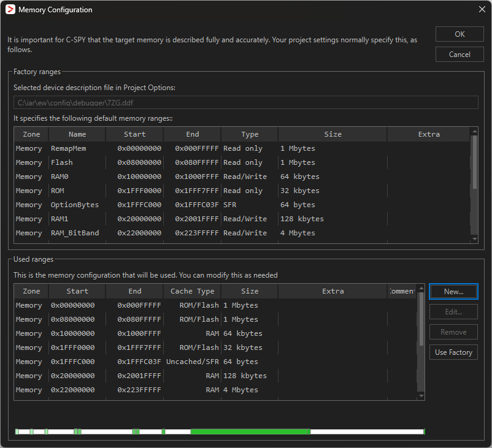This screenshot has width=492, height=448.
Task: Select used range starting 0x00000000
Action: (x=215, y=305)
